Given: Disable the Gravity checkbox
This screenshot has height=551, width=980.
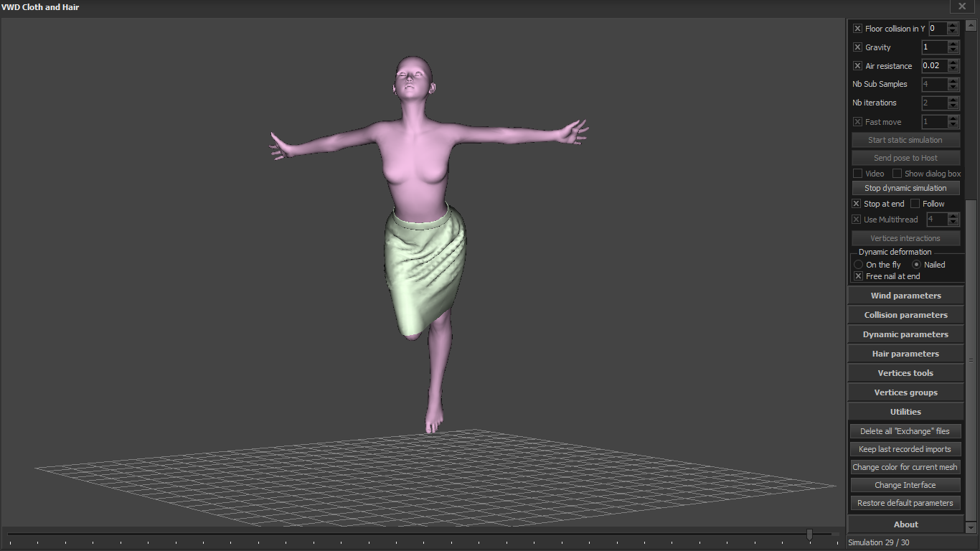Looking at the screenshot, I should point(857,47).
